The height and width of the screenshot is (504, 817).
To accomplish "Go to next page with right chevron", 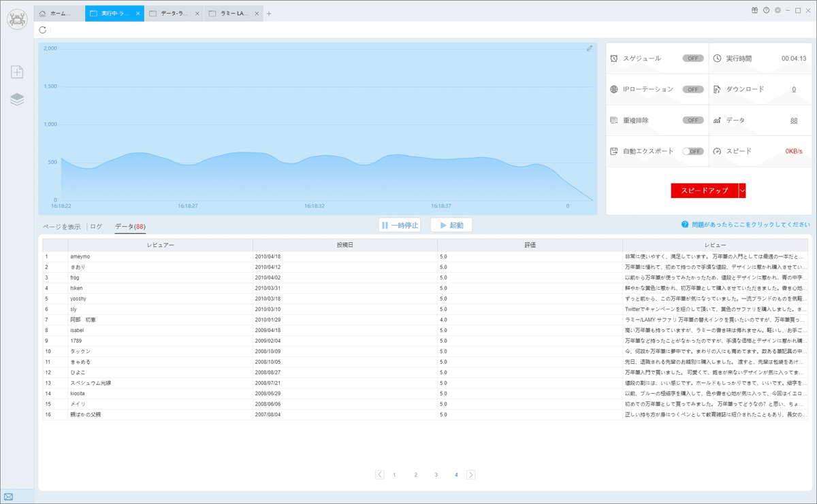I will point(471,475).
